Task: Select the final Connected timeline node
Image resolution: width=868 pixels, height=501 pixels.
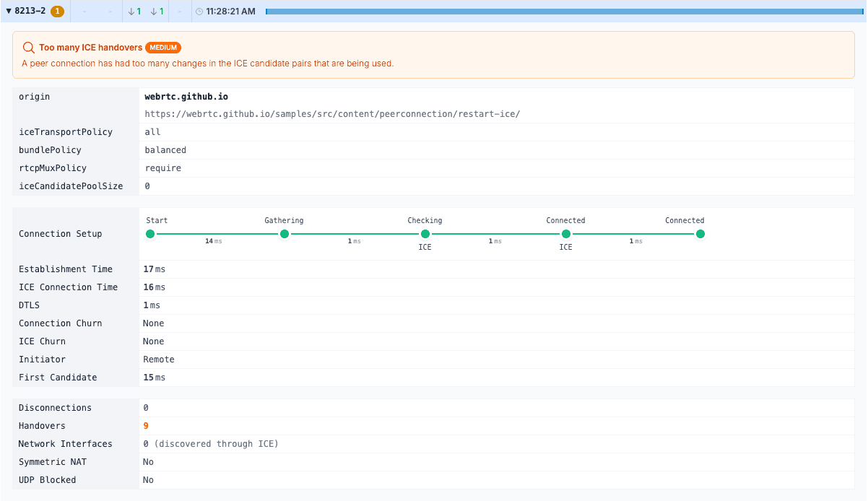Action: click(x=700, y=234)
